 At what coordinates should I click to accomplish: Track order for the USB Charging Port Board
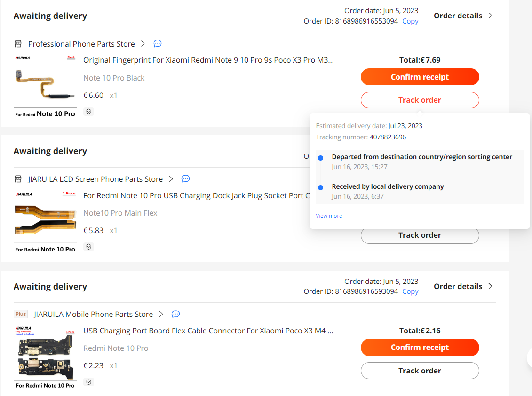coord(420,371)
